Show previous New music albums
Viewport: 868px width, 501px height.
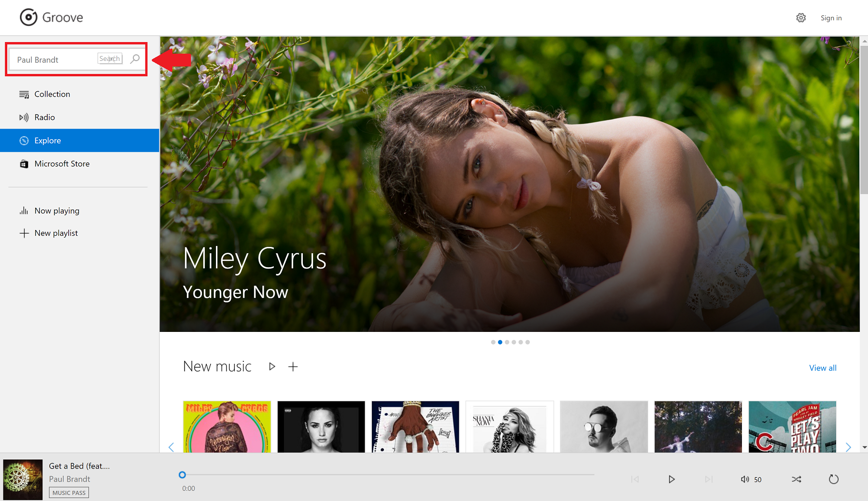[171, 447]
